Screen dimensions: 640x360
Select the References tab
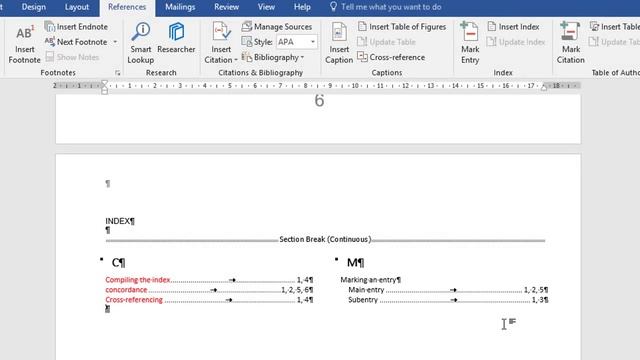pos(127,7)
